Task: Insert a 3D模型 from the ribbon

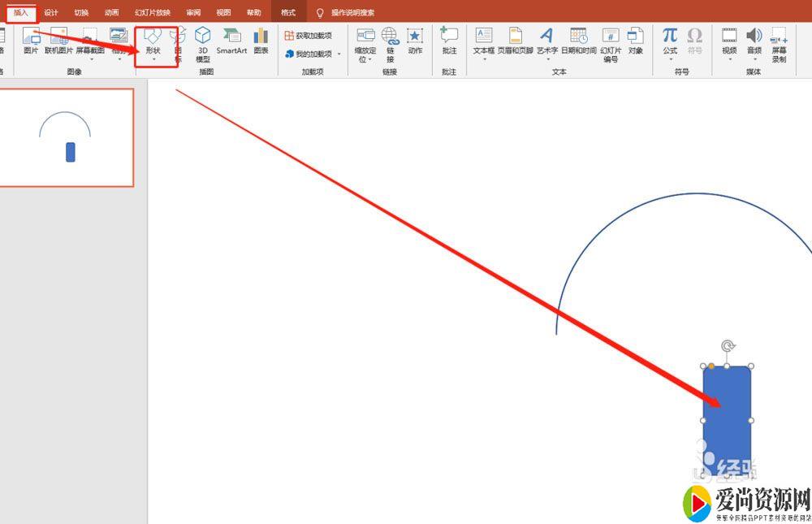Action: click(202, 42)
